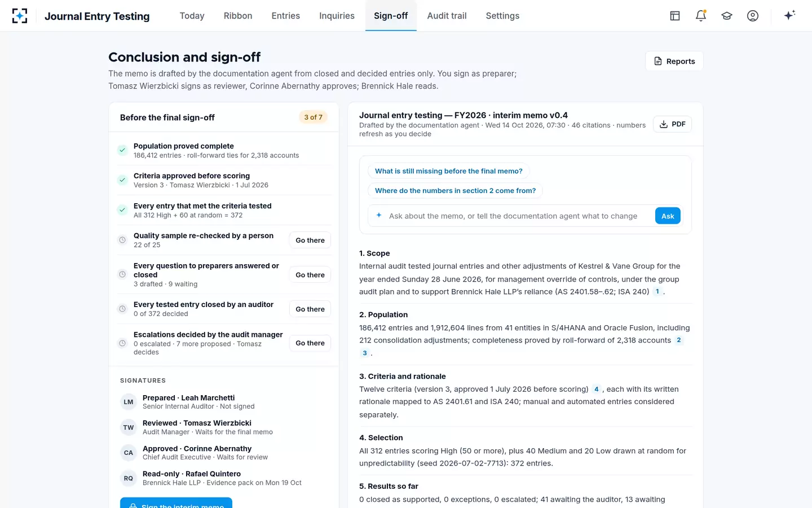Open the sparkle AI assistant icon

(789, 15)
